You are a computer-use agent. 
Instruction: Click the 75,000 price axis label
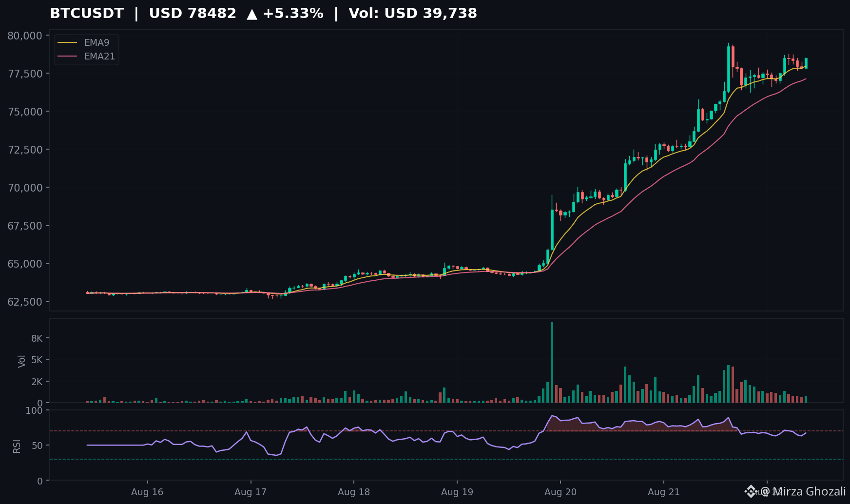tap(25, 112)
